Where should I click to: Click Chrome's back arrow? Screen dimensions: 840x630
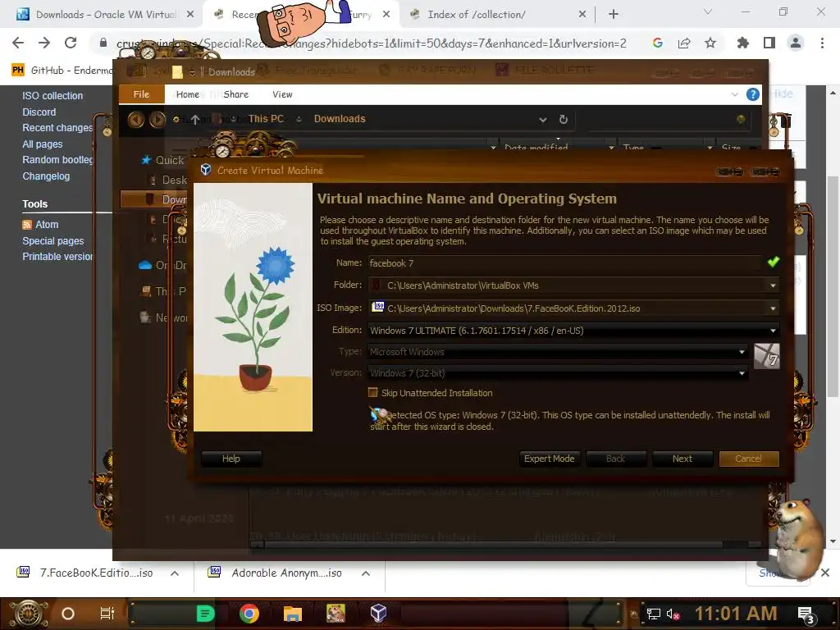[x=18, y=43]
